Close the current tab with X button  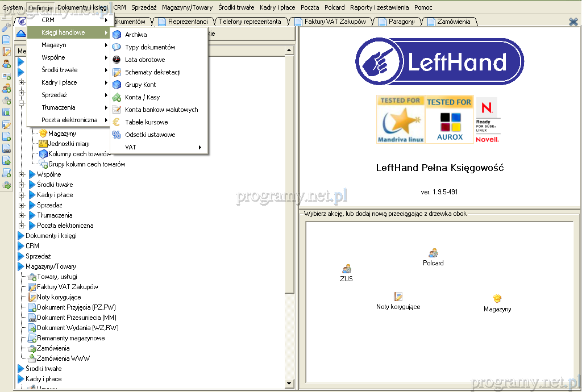573,22
